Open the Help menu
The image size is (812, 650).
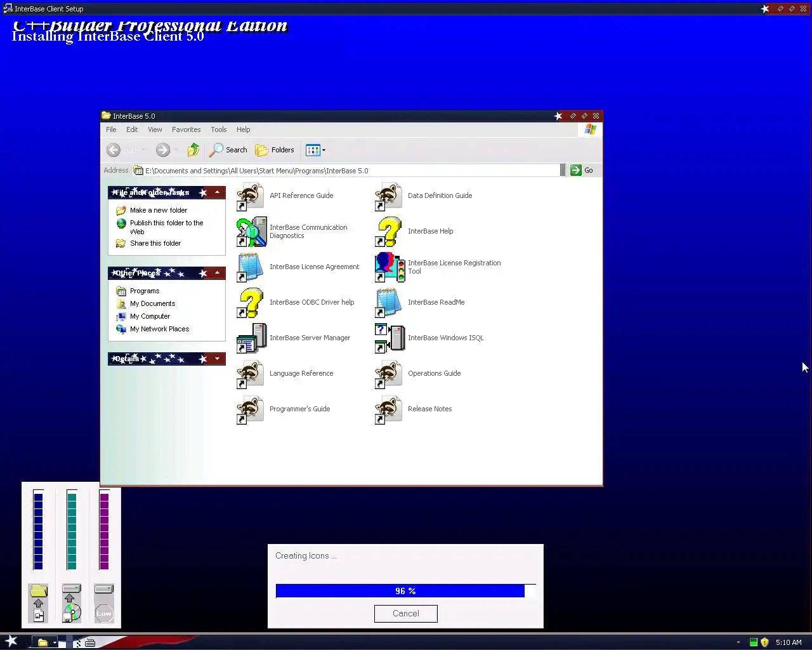click(244, 129)
